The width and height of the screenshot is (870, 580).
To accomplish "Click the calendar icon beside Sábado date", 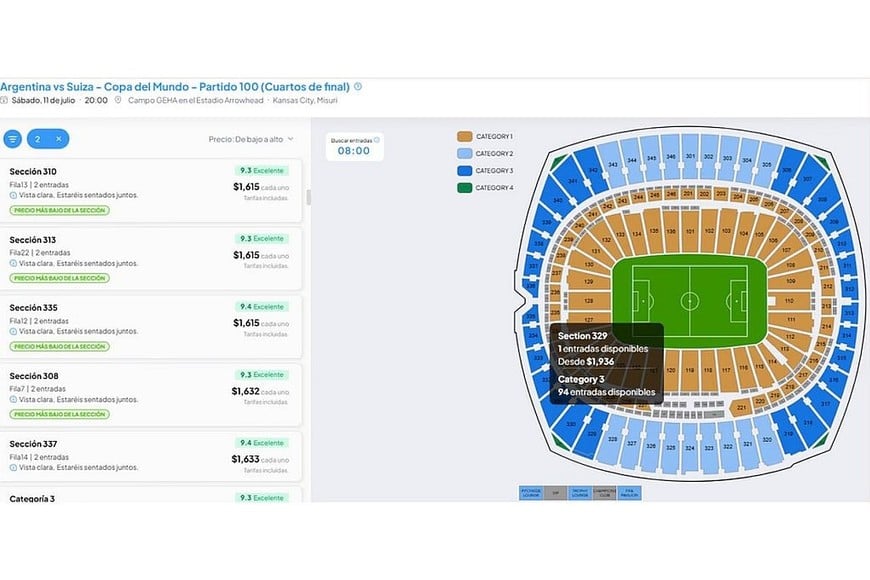I will pos(4,100).
